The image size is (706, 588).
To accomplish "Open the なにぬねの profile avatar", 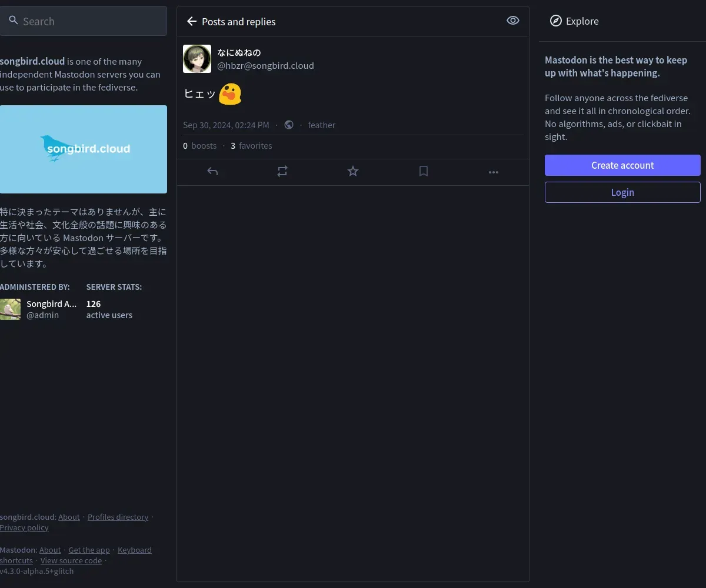I will [197, 59].
